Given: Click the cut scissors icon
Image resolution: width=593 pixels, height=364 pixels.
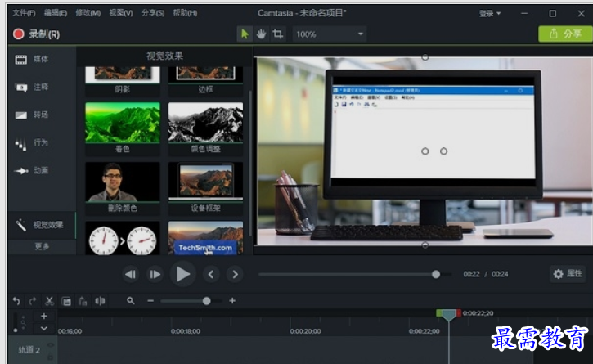Looking at the screenshot, I should coord(49,301).
